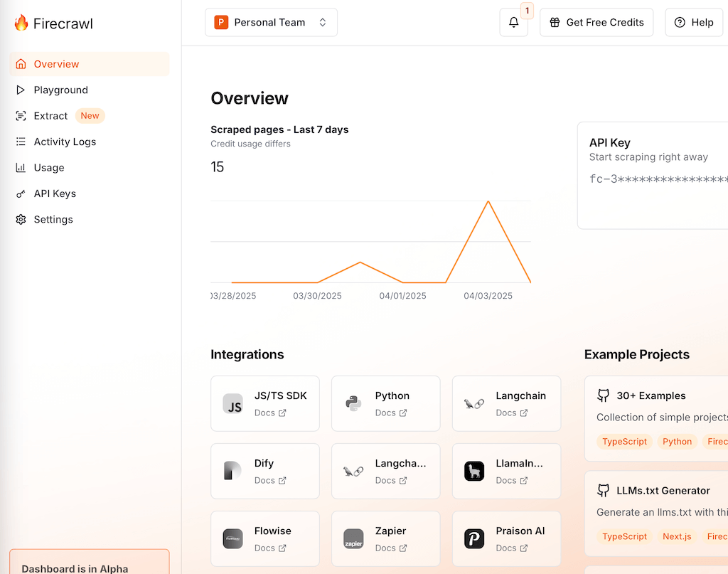View the Usage page via its chart icon
Image resolution: width=728 pixels, height=574 pixels.
21,167
